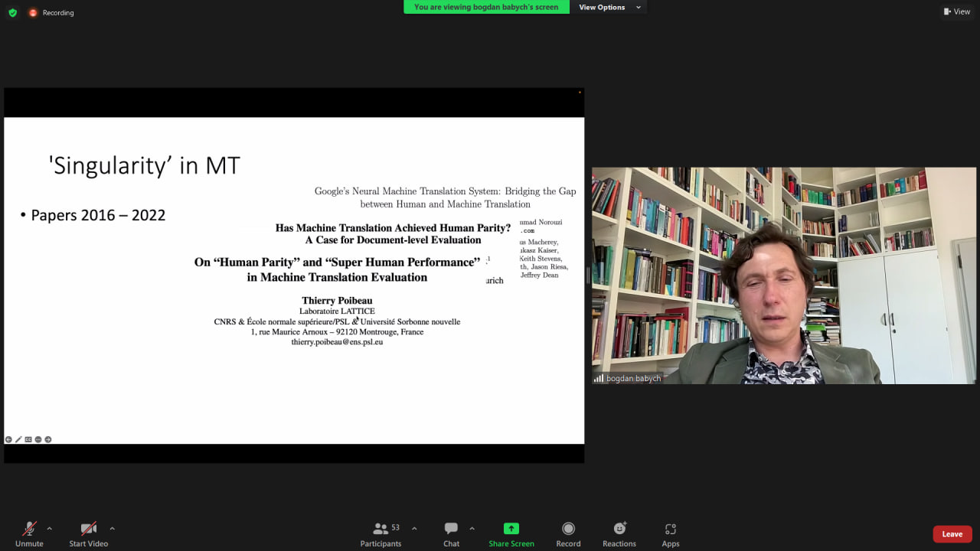Select the pen tool on the slide
980x551 pixels.
point(18,439)
